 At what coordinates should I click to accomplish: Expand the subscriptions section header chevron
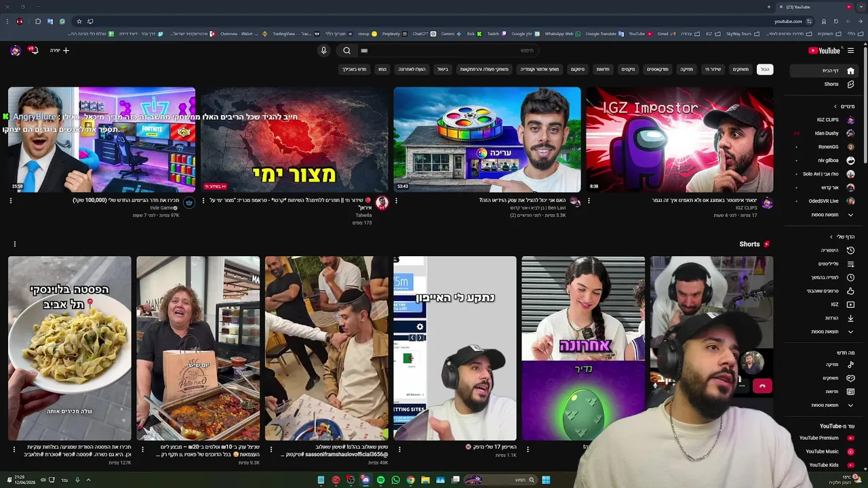pyautogui.click(x=835, y=106)
